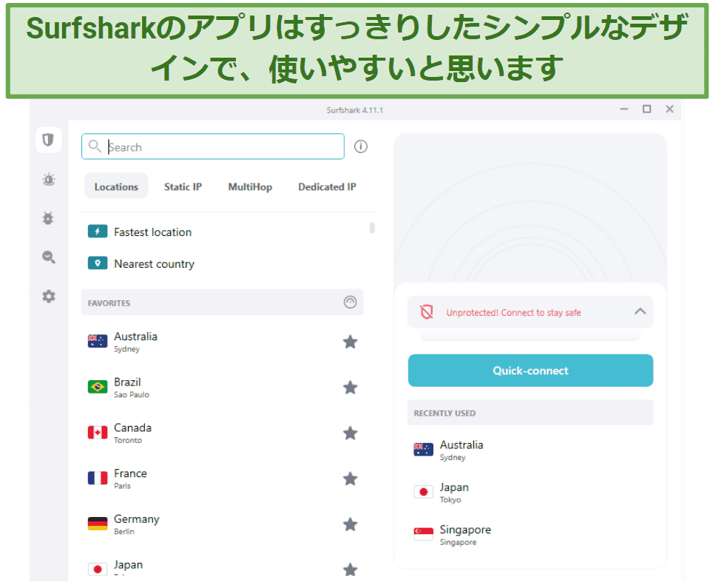Viewport: 713px width, 588px height.
Task: Click Australia flag under Recently Used
Action: click(x=423, y=449)
